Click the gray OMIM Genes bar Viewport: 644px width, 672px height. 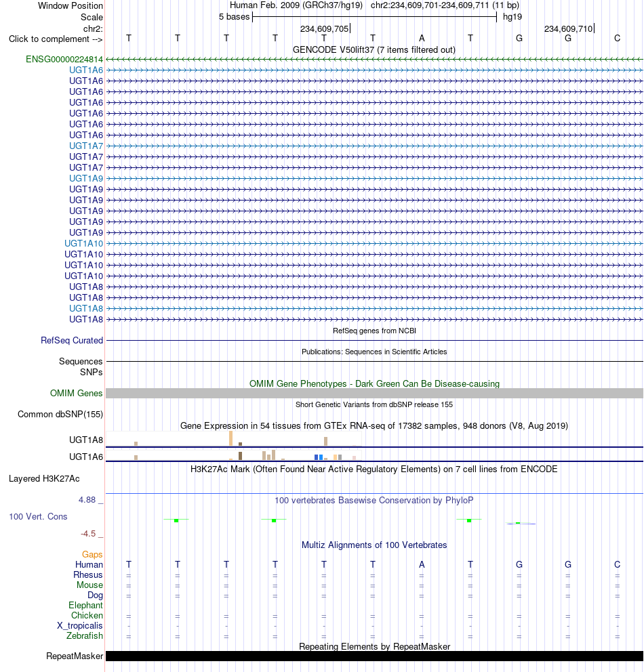click(x=374, y=393)
